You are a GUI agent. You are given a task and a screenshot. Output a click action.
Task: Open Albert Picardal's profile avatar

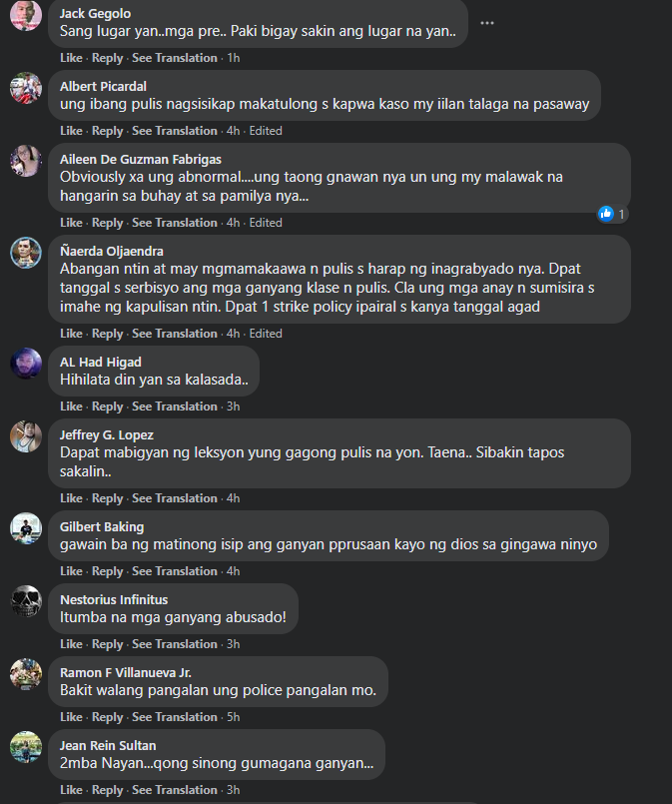pos(26,88)
